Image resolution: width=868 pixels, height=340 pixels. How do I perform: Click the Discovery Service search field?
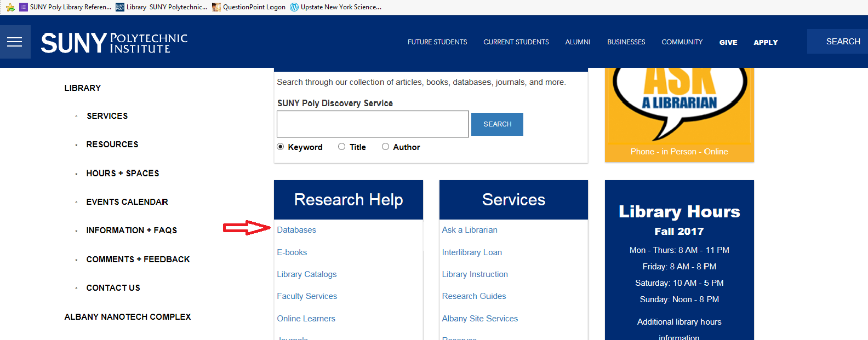(373, 124)
